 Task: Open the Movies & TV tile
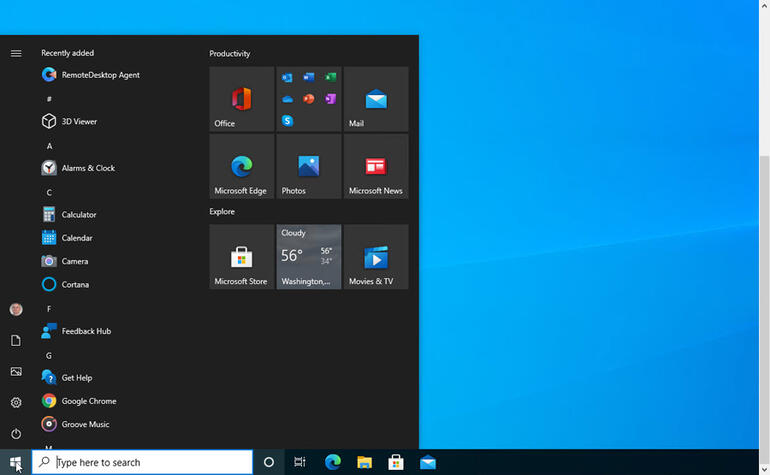[x=376, y=257]
